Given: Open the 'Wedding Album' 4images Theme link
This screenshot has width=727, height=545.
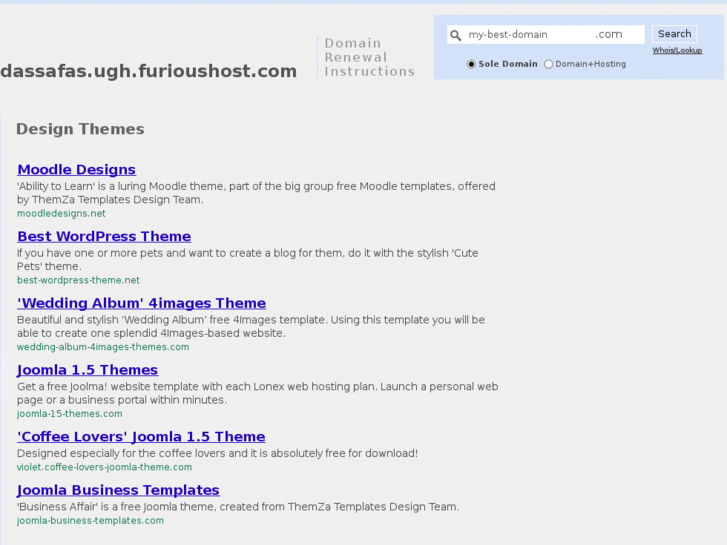Looking at the screenshot, I should pyautogui.click(x=141, y=303).
